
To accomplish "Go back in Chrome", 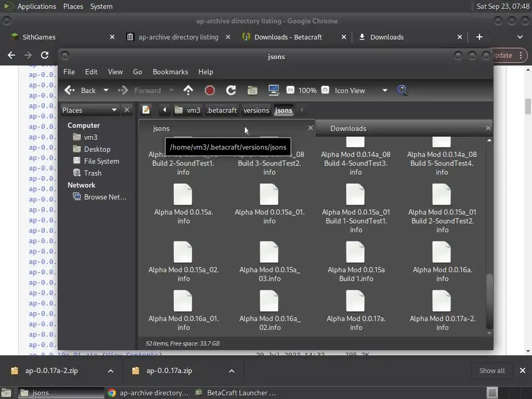I will [x=11, y=55].
